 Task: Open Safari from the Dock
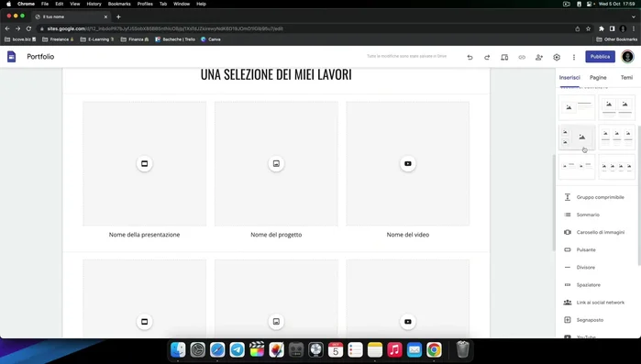(217, 349)
